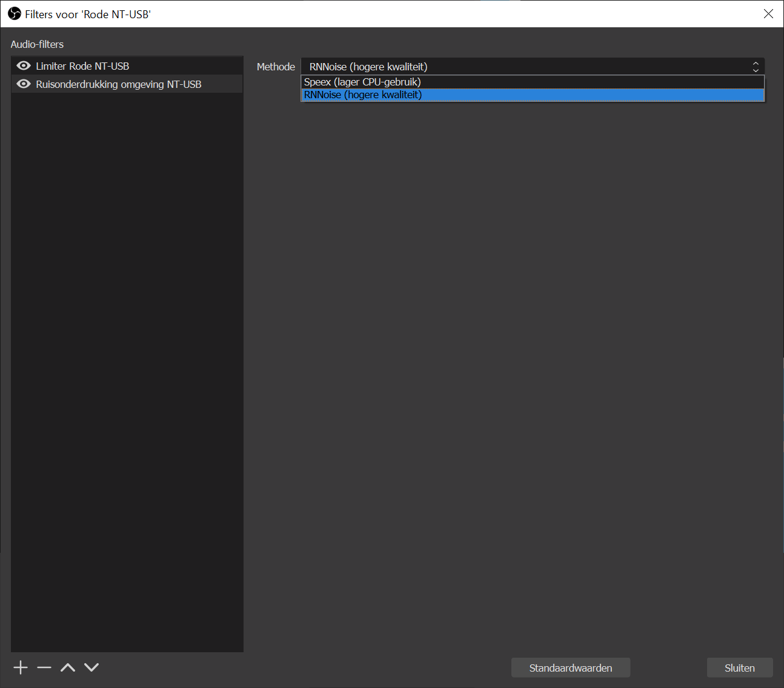Choose Speex (lager CPU-gebruik) option
The height and width of the screenshot is (688, 784).
362,82
